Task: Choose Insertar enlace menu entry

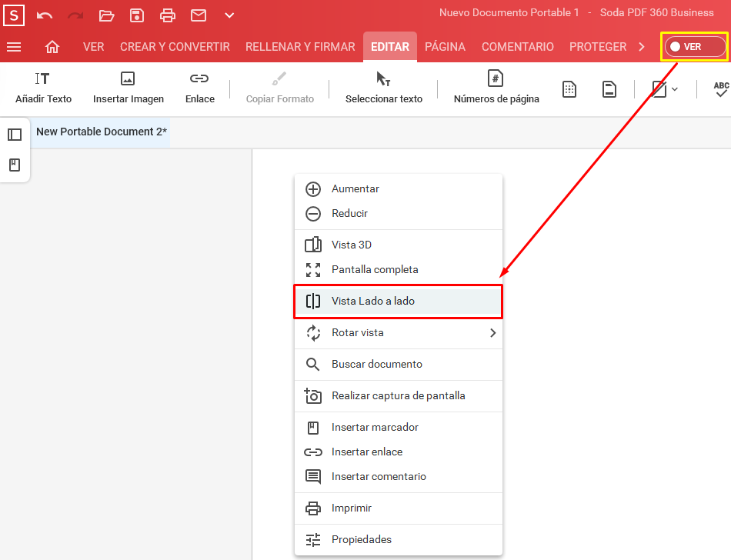Action: [398, 452]
